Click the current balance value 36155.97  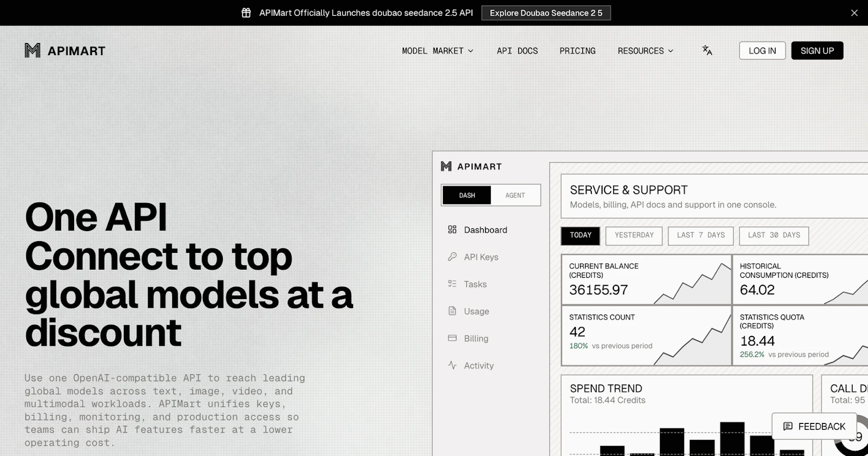coord(599,290)
